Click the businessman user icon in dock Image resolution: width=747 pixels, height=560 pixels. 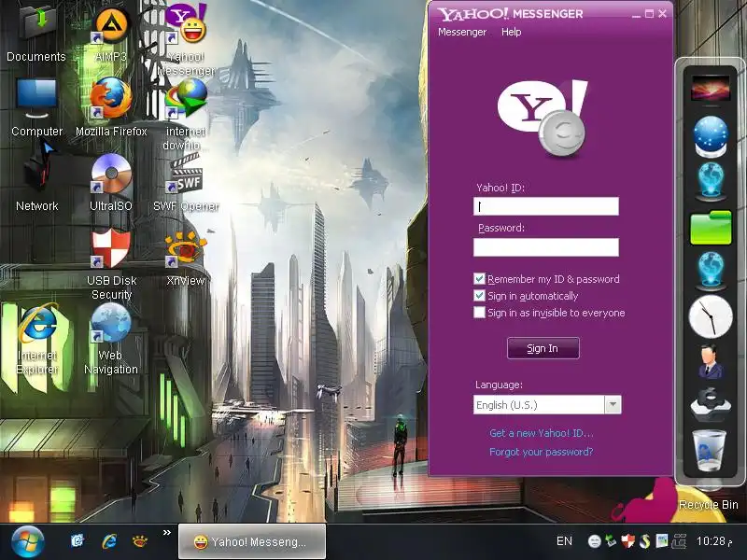tap(711, 362)
